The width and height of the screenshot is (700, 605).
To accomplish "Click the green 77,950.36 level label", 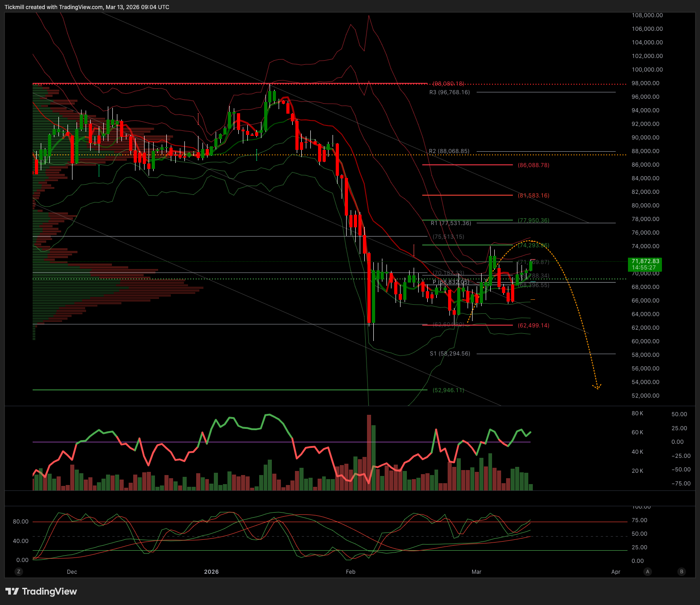I will pyautogui.click(x=533, y=221).
